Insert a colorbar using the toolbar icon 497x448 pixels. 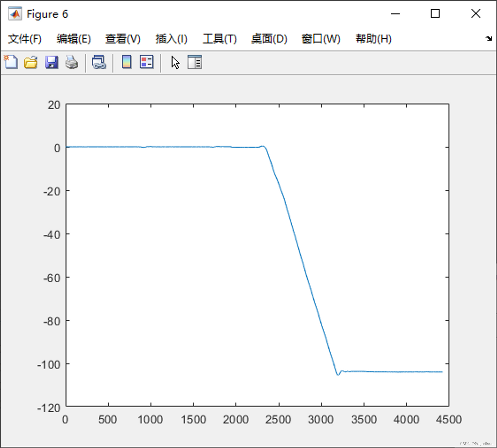pyautogui.click(x=127, y=62)
